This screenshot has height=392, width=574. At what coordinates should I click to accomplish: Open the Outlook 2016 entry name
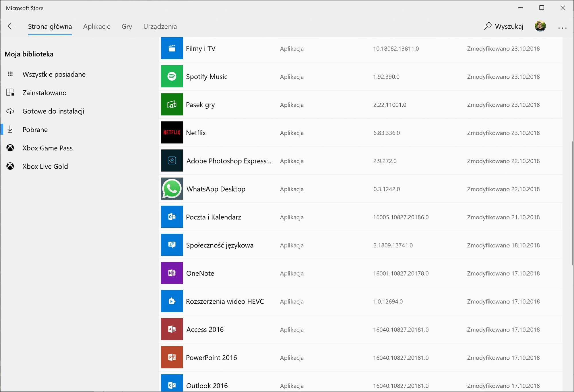207,386
